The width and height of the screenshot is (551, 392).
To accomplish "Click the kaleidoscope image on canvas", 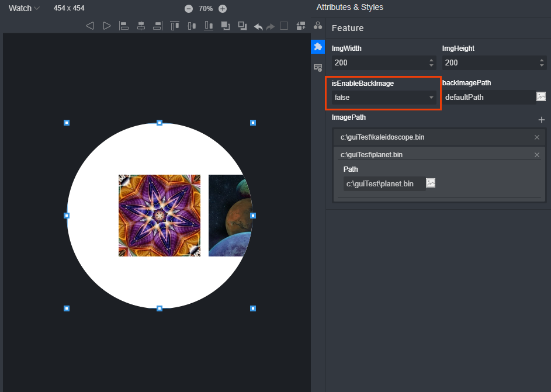I will (160, 216).
